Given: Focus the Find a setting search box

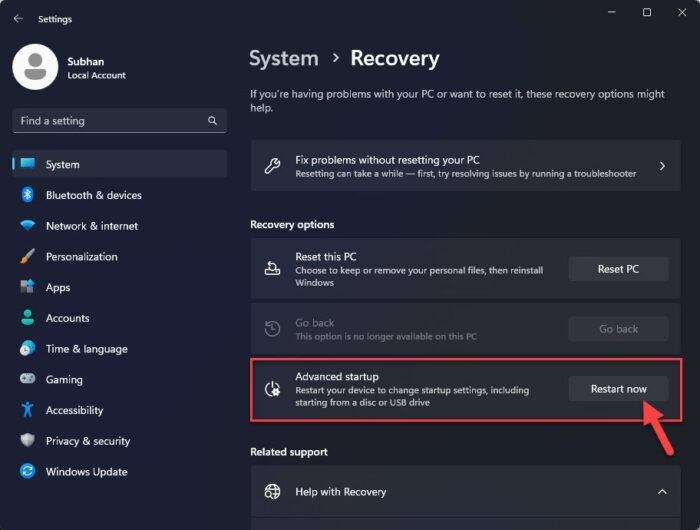Looking at the screenshot, I should [x=120, y=121].
